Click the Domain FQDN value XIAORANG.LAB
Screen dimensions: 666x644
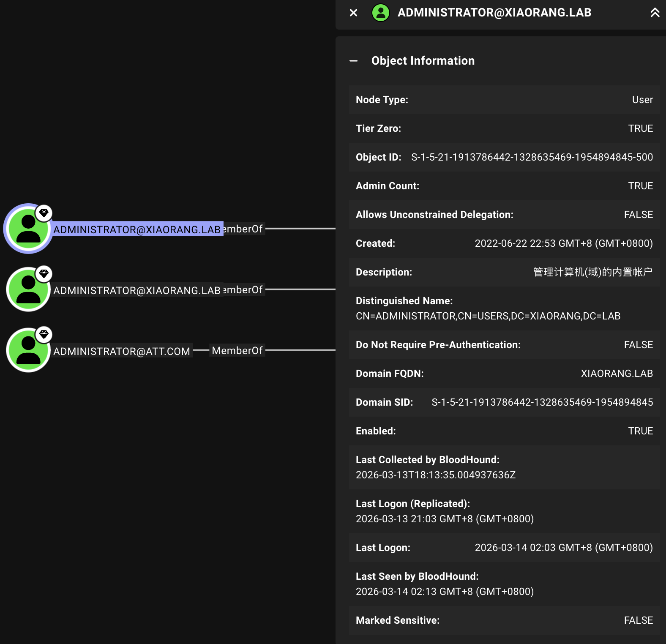click(617, 374)
